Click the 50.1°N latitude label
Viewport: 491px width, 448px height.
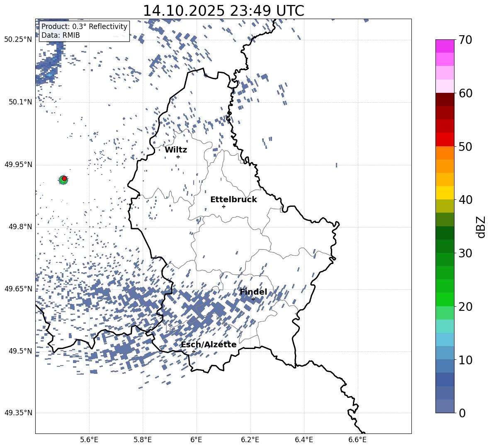(x=20, y=102)
